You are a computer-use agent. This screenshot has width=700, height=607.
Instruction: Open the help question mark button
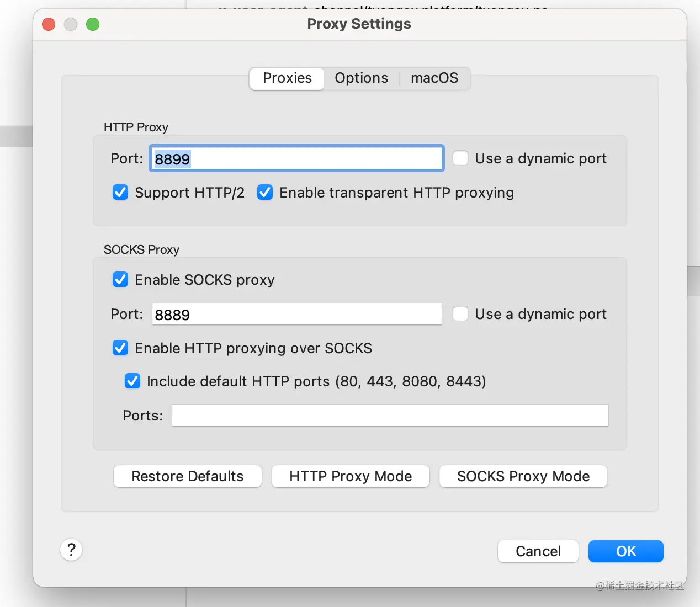(x=71, y=550)
